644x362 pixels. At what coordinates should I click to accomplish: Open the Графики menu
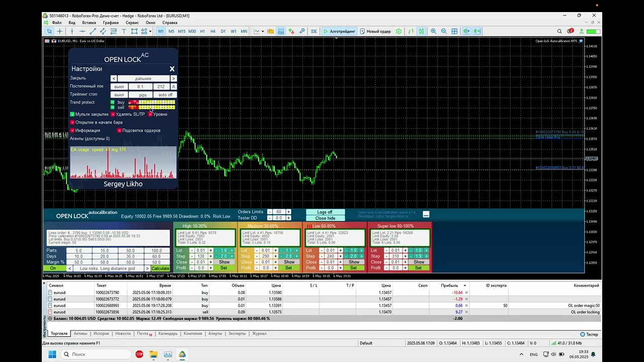coord(111,23)
